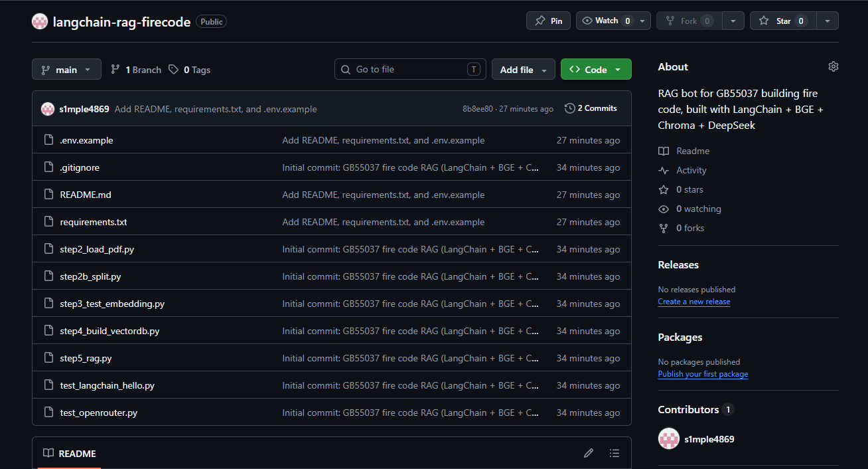Open the commit message on the .gitignore row
Image resolution: width=868 pixels, height=469 pixels.
pos(410,167)
